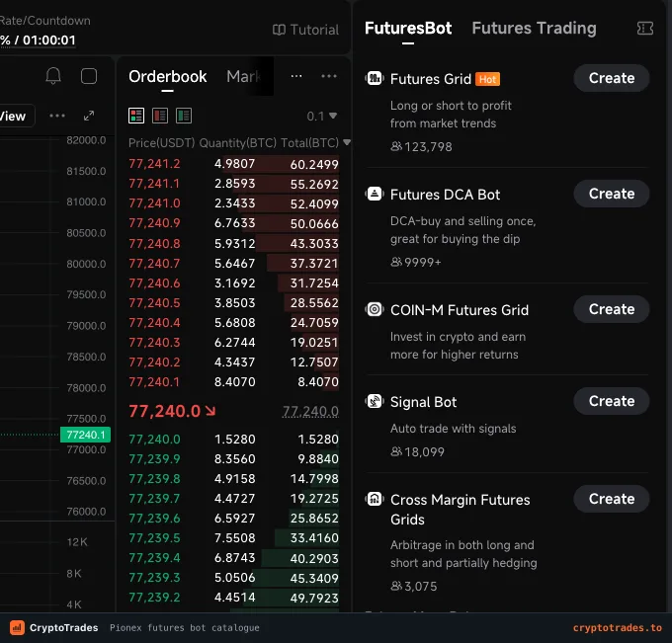The height and width of the screenshot is (643, 672).
Task: Click total value 60.2499
Action: (x=314, y=164)
